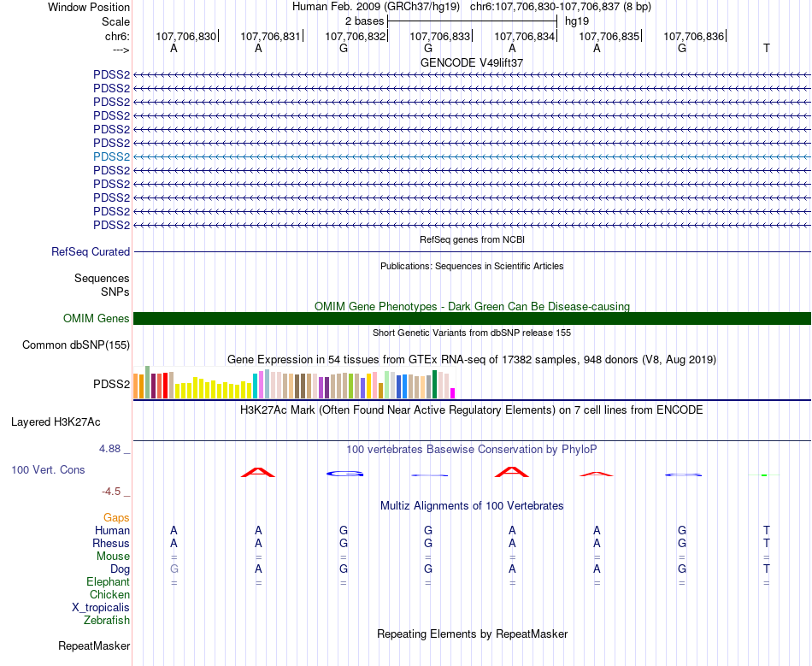Open Short Genetic Variants from dbSNP title

472,333
